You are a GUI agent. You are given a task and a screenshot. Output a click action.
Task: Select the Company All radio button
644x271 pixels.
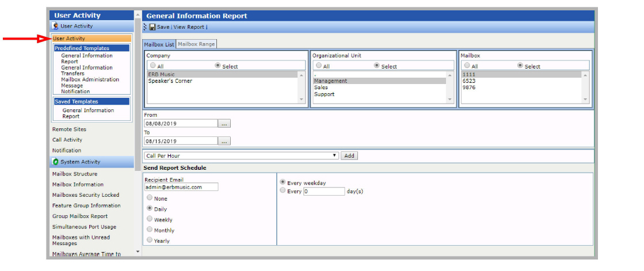(x=153, y=65)
